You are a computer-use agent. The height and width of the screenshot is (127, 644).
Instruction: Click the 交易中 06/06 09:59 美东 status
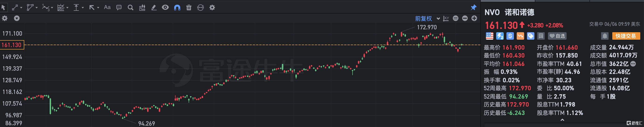[x=614, y=24]
